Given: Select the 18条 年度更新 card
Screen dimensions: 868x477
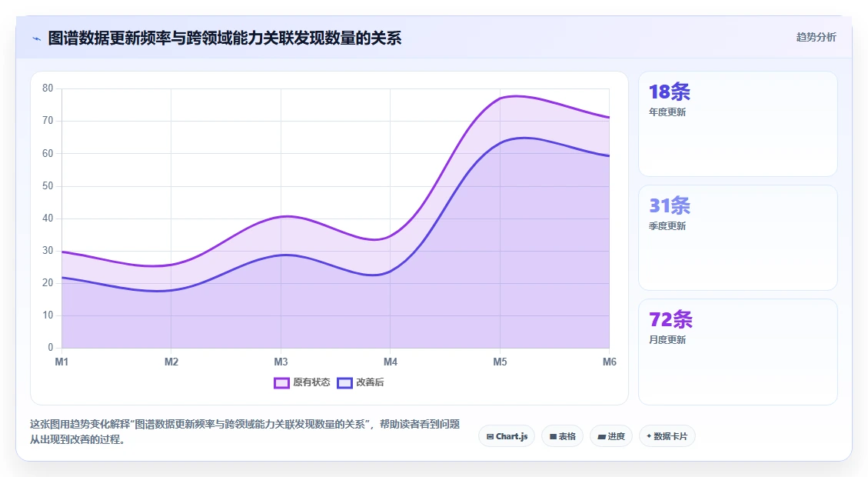Looking at the screenshot, I should (x=738, y=124).
